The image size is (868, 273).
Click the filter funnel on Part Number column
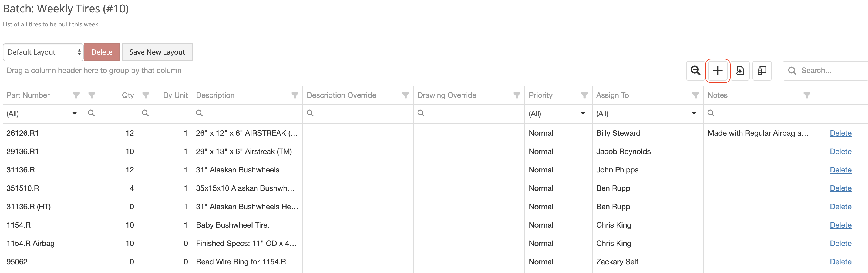pyautogui.click(x=76, y=95)
